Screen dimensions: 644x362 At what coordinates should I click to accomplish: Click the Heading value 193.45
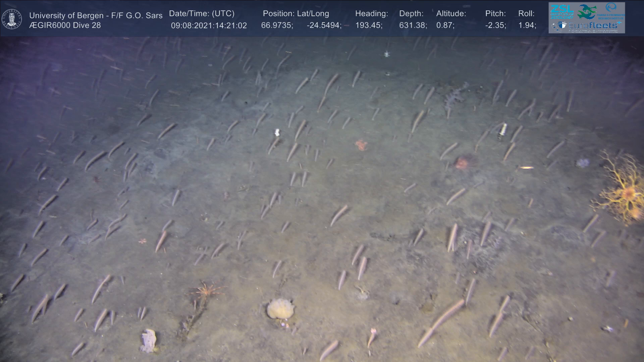point(368,25)
